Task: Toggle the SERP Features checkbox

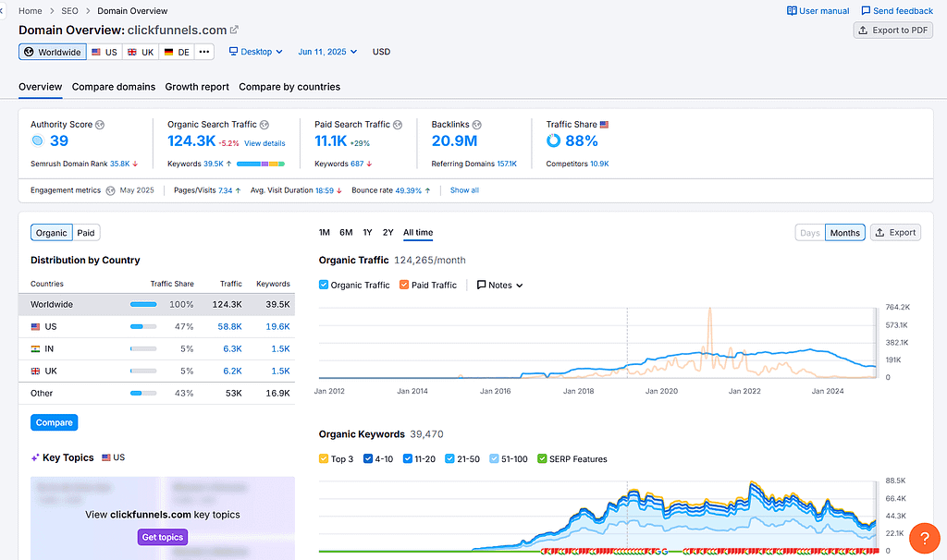Action: pyautogui.click(x=542, y=458)
